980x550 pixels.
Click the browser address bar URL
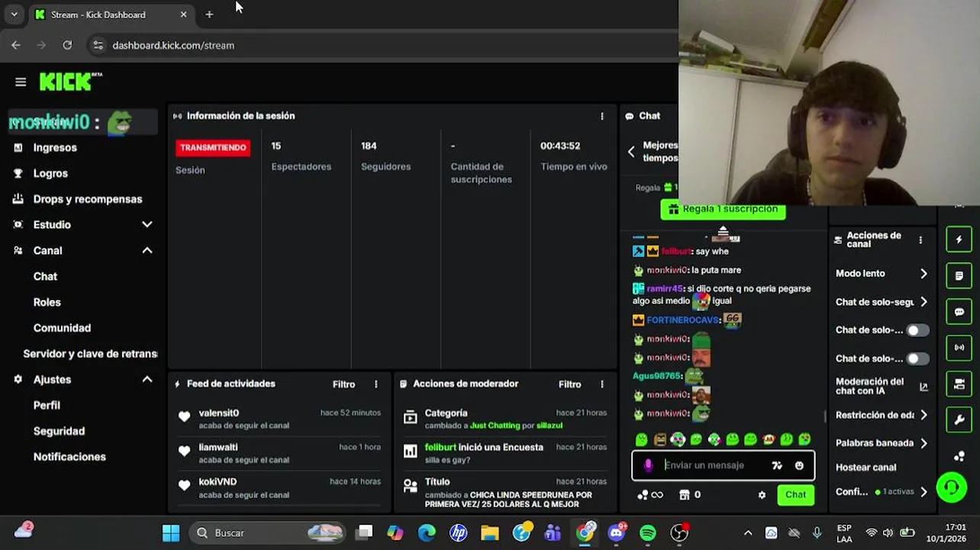pyautogui.click(x=173, y=45)
